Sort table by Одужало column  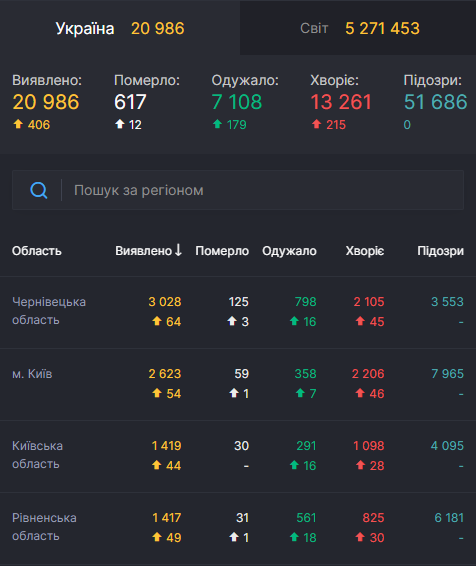point(289,251)
